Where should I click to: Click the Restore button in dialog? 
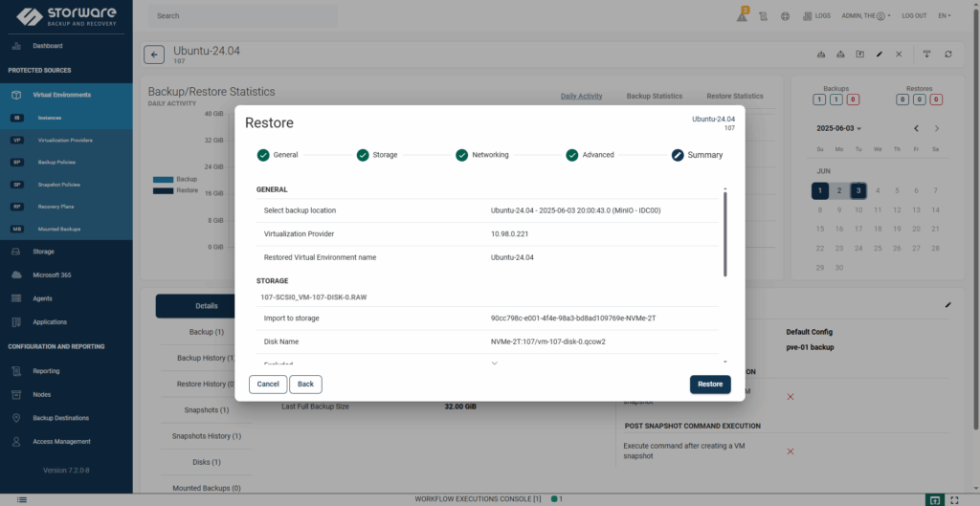[x=709, y=384]
